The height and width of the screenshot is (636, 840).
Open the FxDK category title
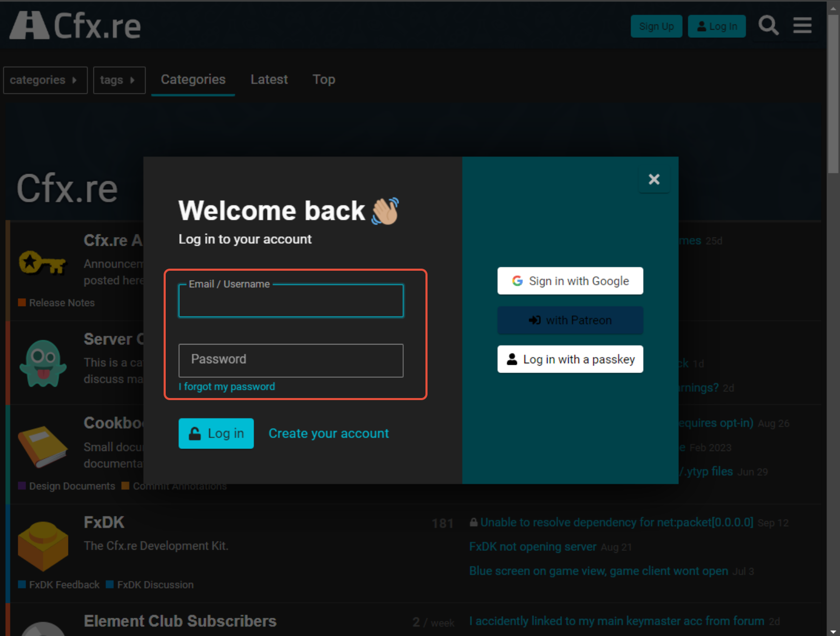104,522
